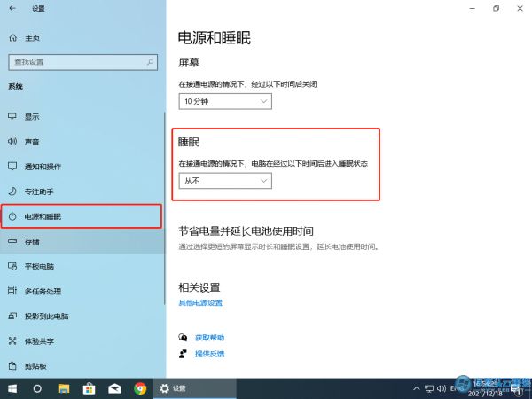Click the moon icon beside 专注助手
The image size is (532, 399).
tap(12, 191)
